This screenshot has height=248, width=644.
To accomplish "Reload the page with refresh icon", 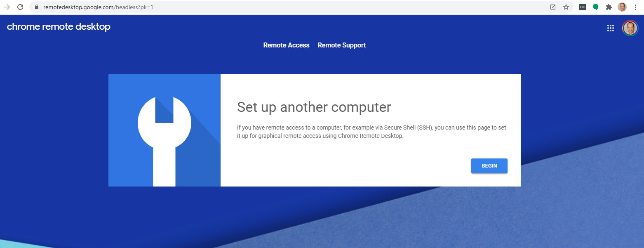I will click(20, 7).
